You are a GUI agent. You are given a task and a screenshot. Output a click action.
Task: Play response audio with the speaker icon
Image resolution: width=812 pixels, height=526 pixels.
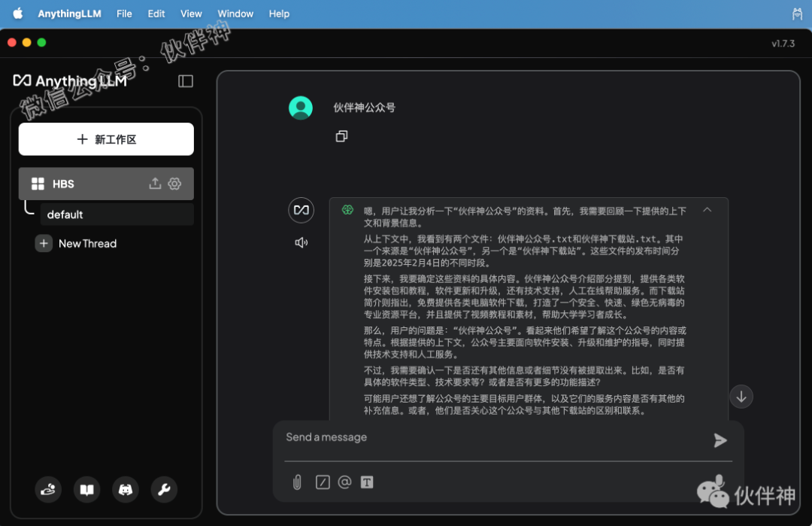tap(301, 242)
